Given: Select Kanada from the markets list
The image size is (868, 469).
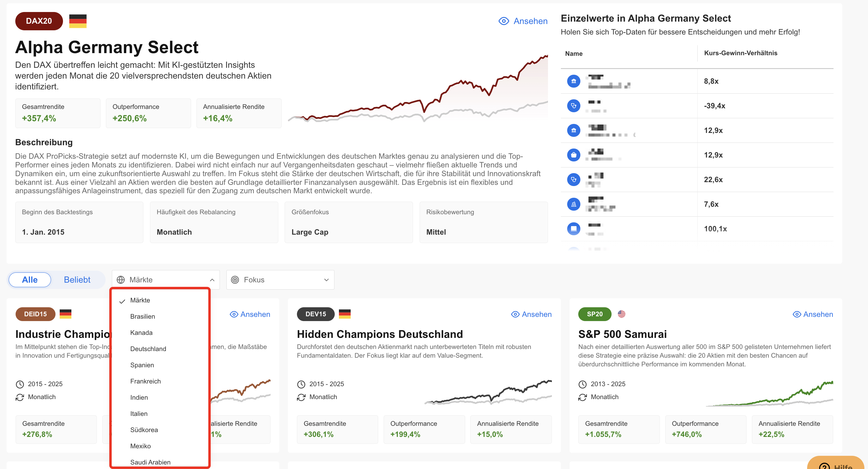Looking at the screenshot, I should click(x=160, y=333).
